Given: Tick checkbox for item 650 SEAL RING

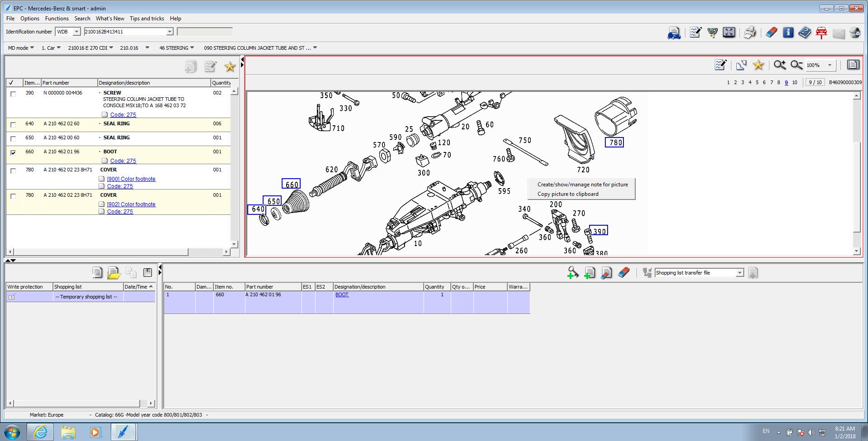Looking at the screenshot, I should 13,138.
